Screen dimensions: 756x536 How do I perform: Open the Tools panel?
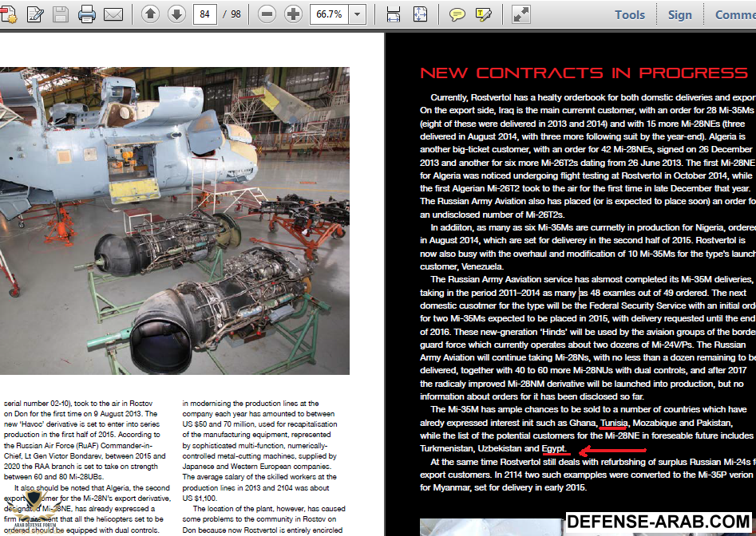coord(629,14)
